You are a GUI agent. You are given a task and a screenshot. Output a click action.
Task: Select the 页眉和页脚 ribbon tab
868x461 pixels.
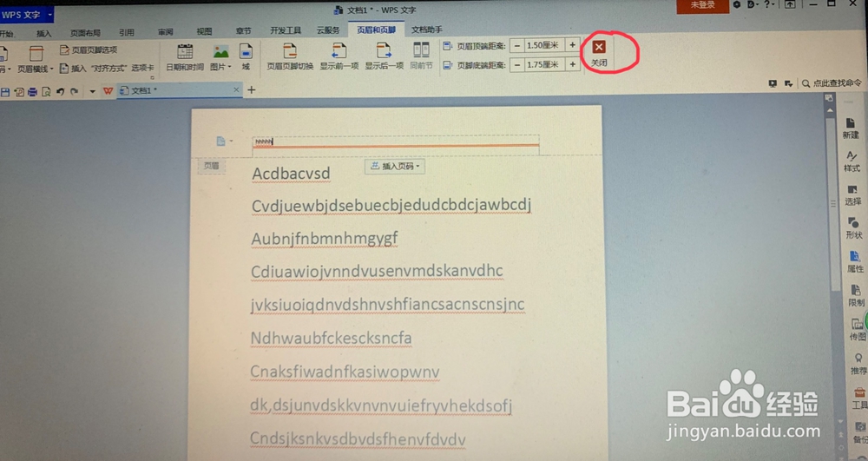coord(377,30)
